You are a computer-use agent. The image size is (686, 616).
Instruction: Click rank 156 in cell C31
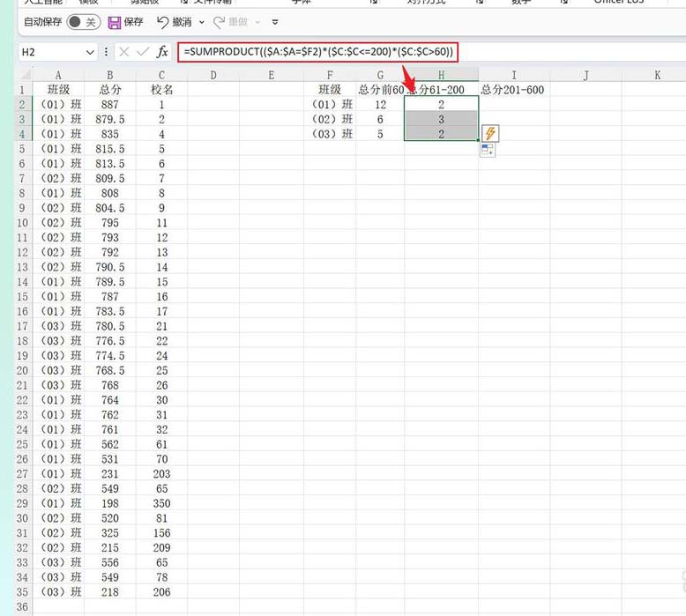point(161,533)
